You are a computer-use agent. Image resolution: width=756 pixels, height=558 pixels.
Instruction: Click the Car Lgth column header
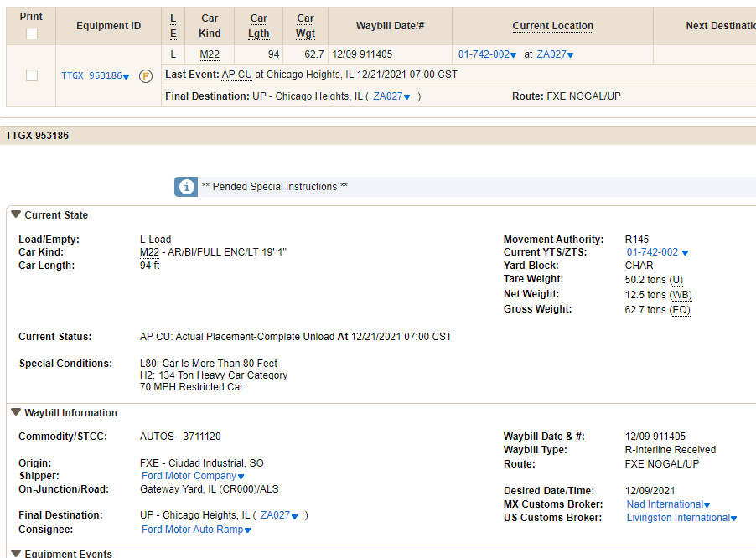(x=258, y=26)
